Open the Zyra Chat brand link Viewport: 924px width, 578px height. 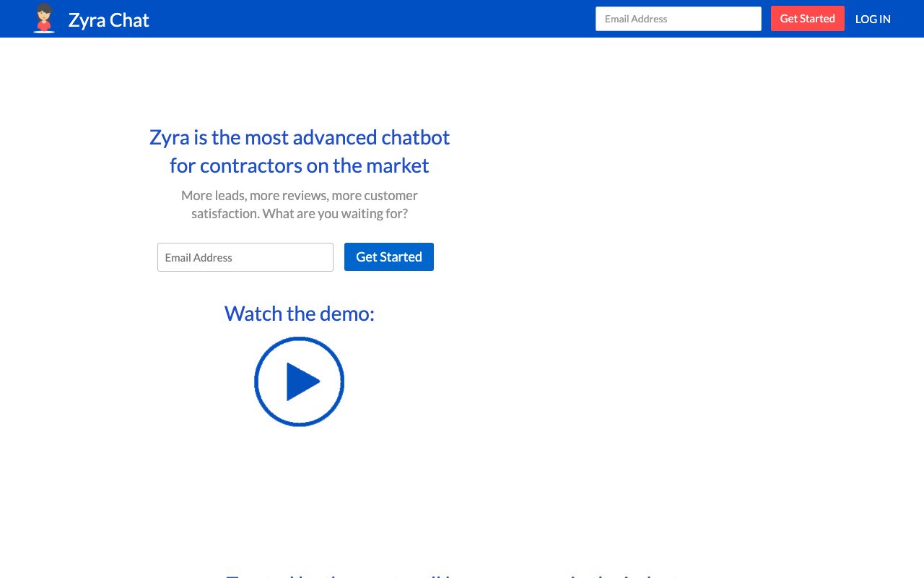coord(109,20)
